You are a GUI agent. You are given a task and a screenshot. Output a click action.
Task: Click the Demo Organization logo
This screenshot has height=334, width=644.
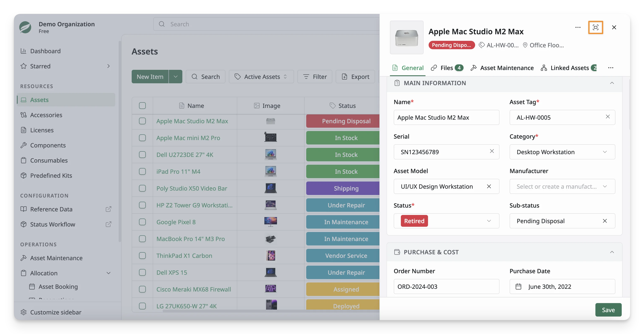[x=25, y=27]
